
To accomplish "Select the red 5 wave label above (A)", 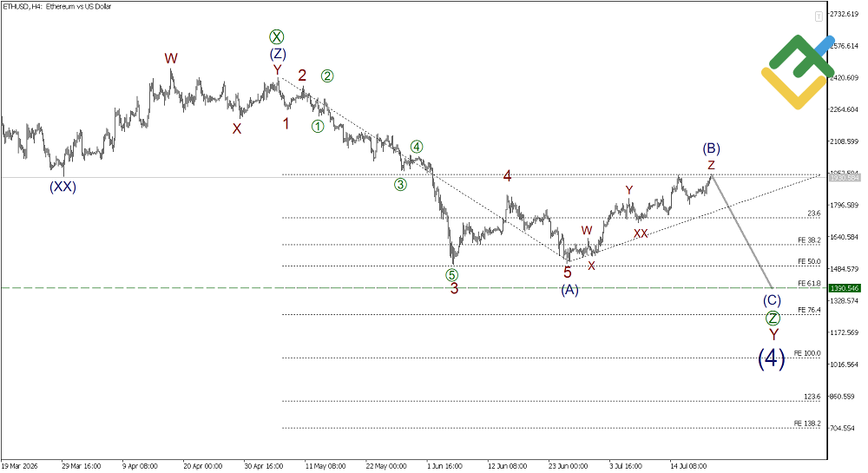I will tap(568, 273).
